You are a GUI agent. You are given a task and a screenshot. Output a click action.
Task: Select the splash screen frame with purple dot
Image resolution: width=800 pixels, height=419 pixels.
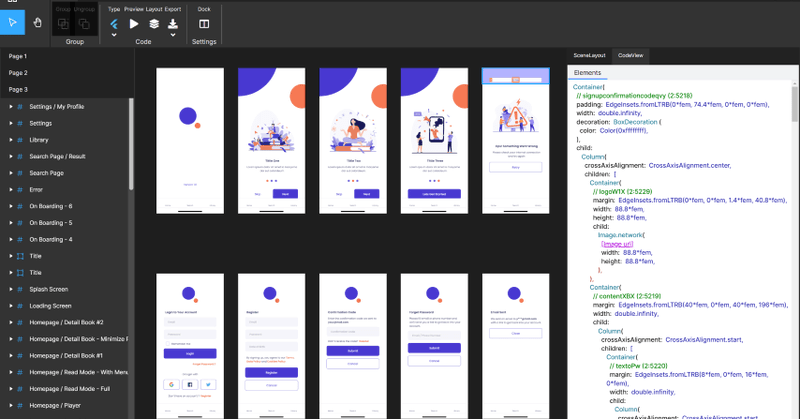coord(190,141)
